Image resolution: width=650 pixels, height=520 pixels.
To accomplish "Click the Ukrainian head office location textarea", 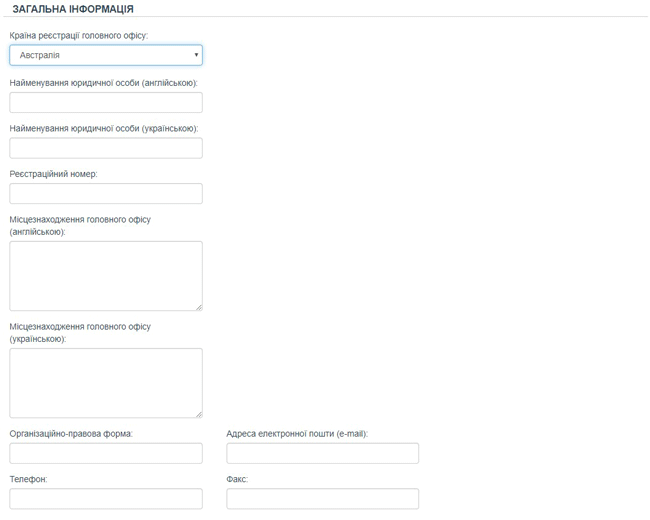I will coord(106,382).
